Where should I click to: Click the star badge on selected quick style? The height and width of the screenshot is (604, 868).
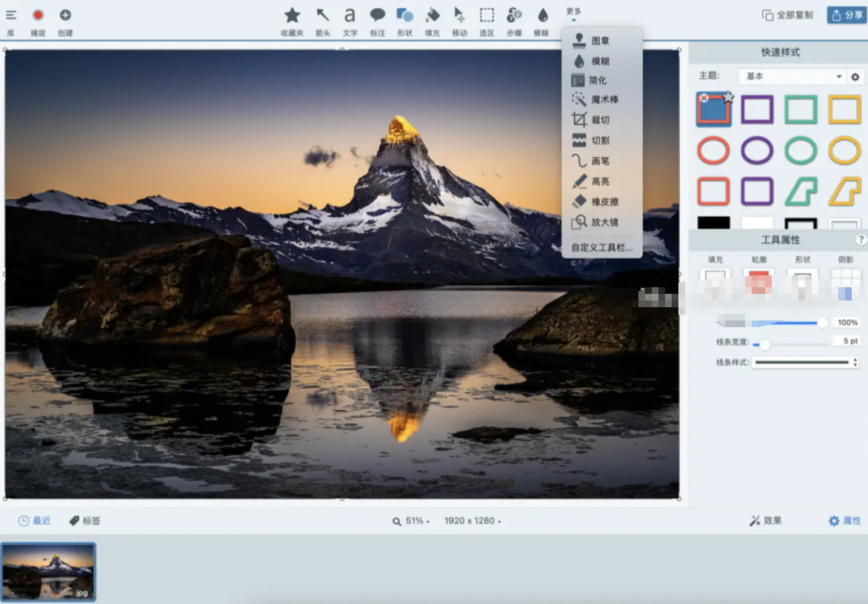(729, 98)
